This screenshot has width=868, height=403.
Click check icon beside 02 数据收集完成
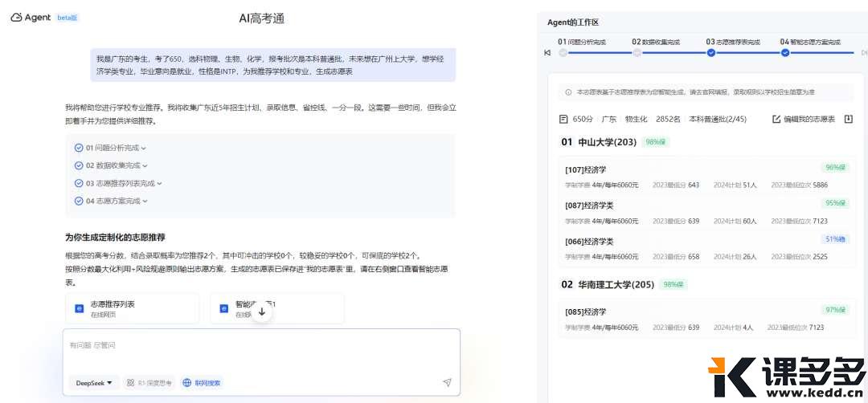click(x=79, y=165)
